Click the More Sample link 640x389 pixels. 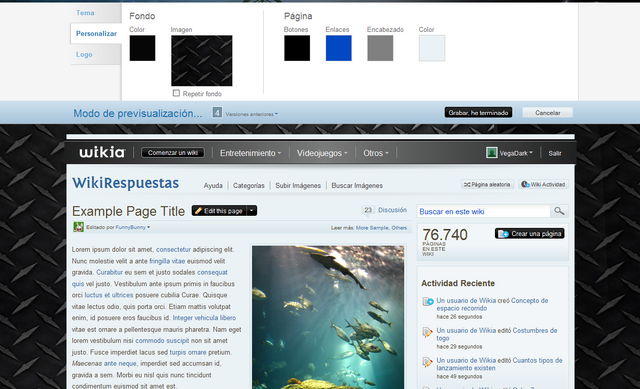(372, 228)
